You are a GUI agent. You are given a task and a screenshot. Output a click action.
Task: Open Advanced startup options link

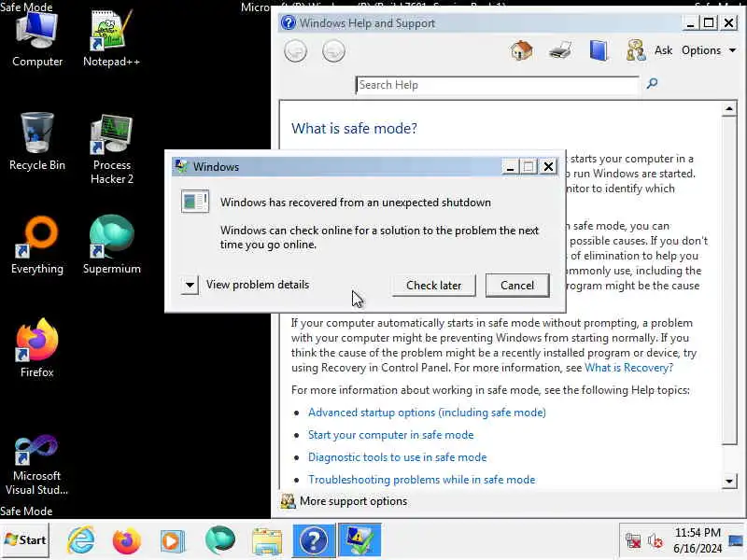[x=427, y=413]
